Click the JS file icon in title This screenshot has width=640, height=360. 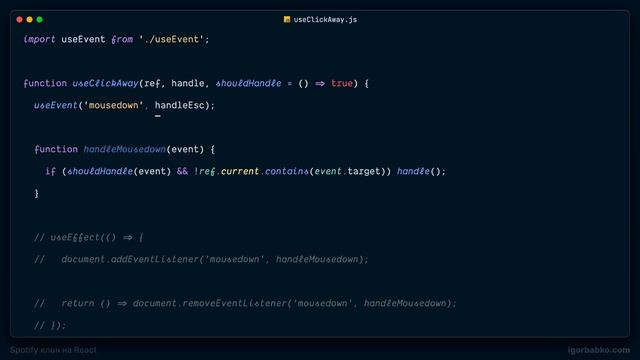click(287, 19)
